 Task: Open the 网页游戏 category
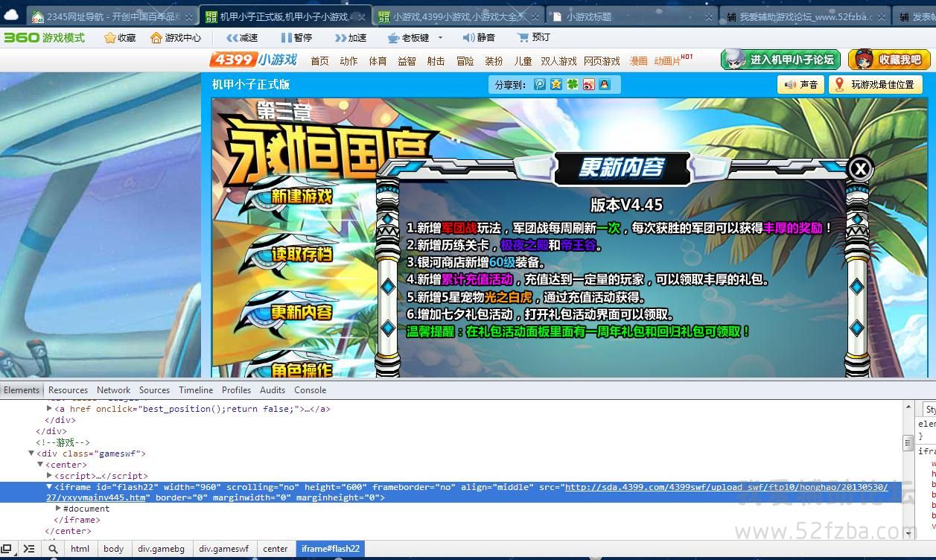pyautogui.click(x=602, y=61)
